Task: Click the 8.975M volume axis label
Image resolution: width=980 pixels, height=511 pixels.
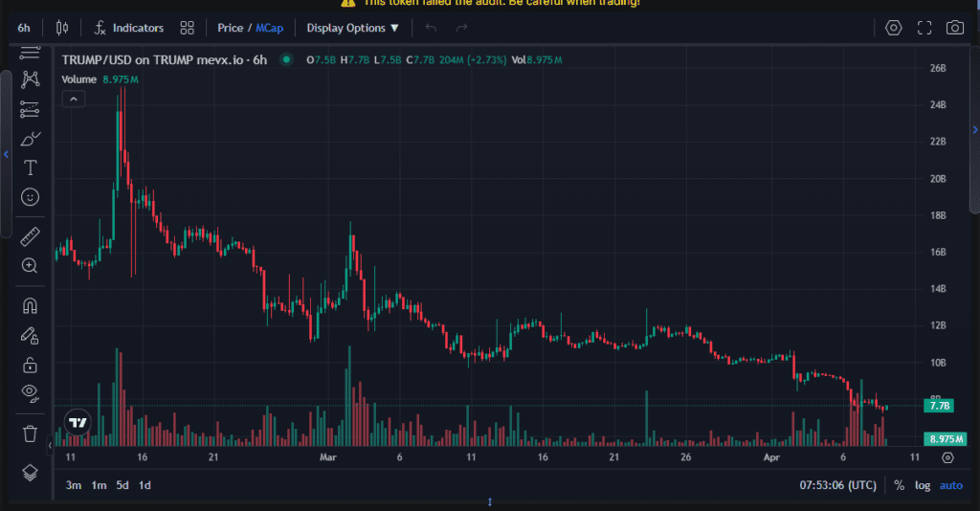Action: [x=946, y=439]
